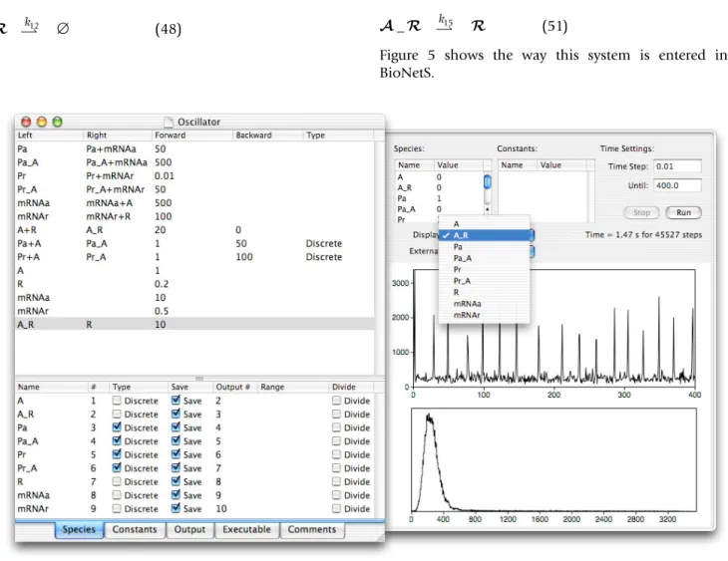728x561 pixels.
Task: Pick the checked A_R dropdown option
Action: click(484, 235)
